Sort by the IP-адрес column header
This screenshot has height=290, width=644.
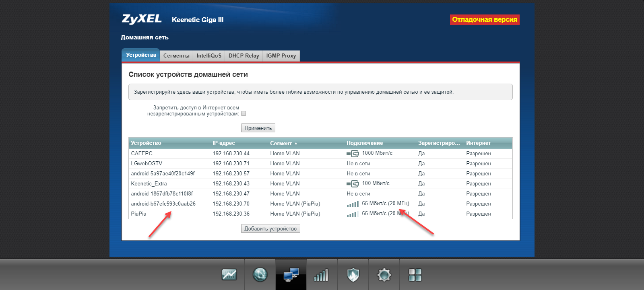click(224, 143)
